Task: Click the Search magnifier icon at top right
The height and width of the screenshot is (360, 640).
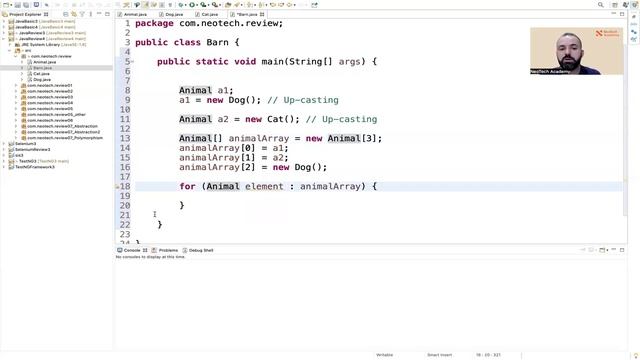Action: pyautogui.click(x=600, y=5)
